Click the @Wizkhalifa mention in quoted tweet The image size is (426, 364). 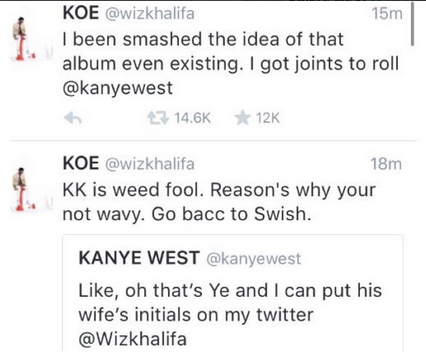coord(132,339)
